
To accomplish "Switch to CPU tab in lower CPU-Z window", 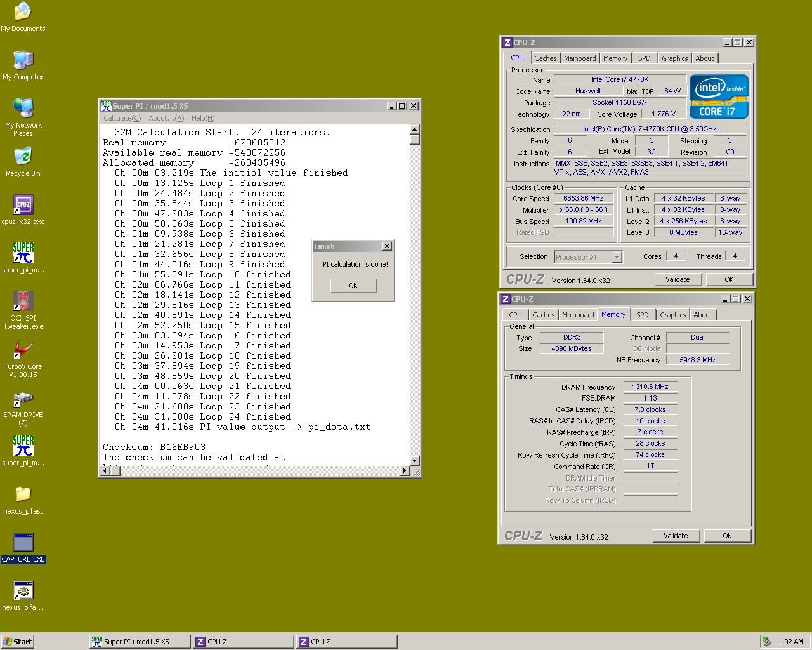I will pos(516,315).
